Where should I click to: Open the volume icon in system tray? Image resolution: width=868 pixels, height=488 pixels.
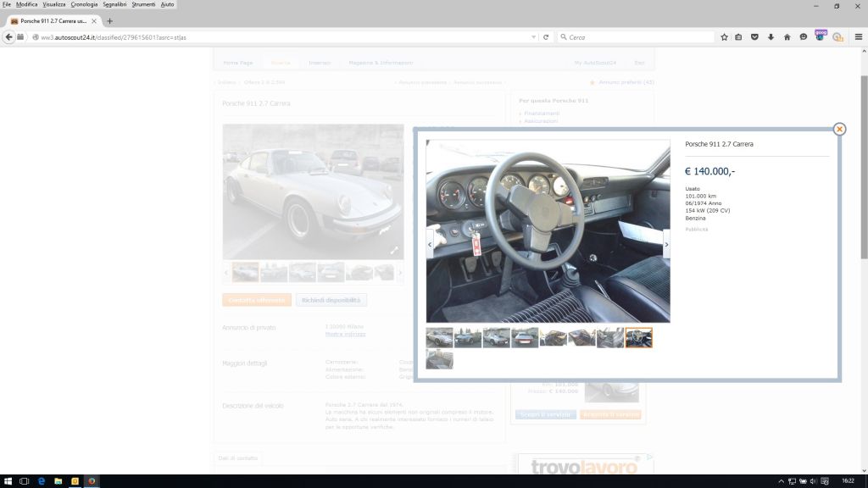[x=813, y=481]
